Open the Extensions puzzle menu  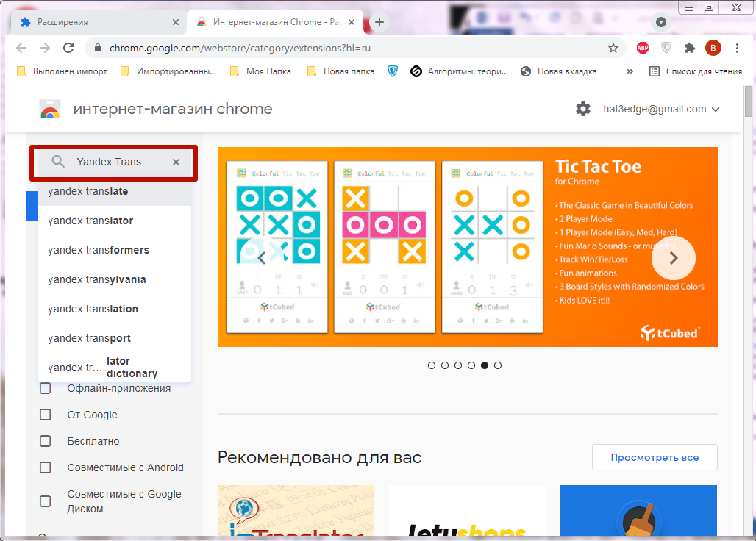click(690, 48)
